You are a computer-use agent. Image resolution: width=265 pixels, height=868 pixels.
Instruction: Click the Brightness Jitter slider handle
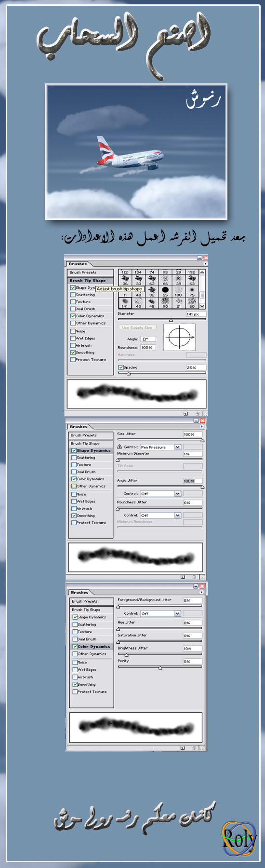click(127, 655)
